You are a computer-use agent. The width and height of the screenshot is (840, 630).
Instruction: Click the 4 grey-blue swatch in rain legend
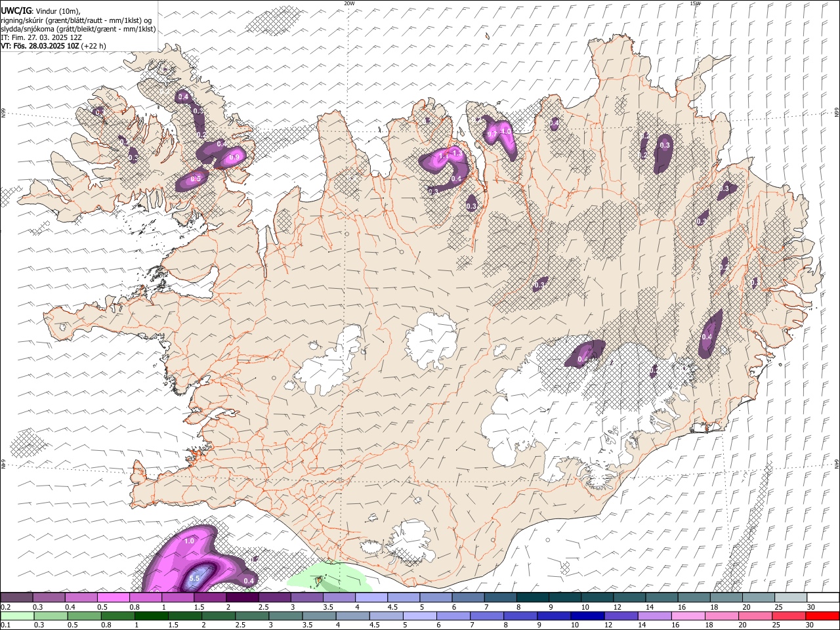(x=352, y=616)
